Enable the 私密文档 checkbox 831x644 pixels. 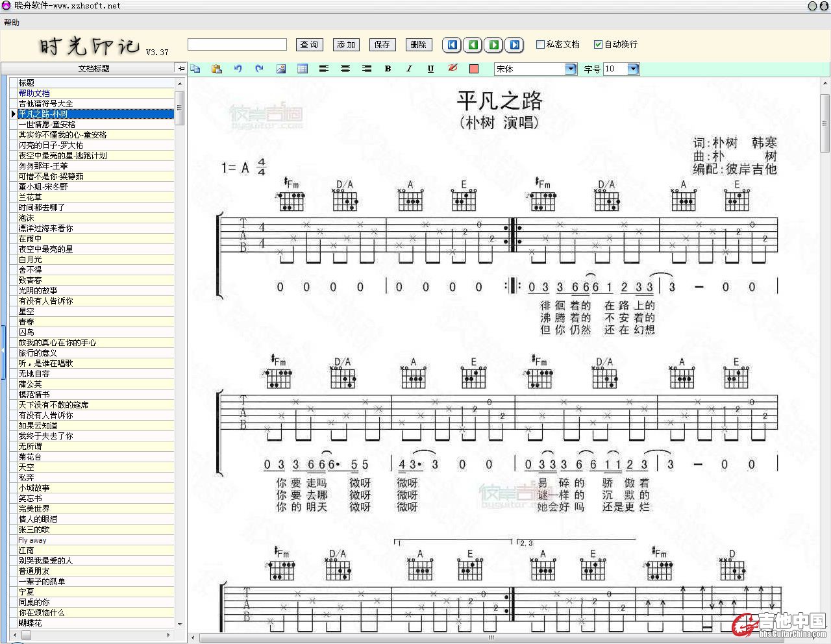coord(540,45)
